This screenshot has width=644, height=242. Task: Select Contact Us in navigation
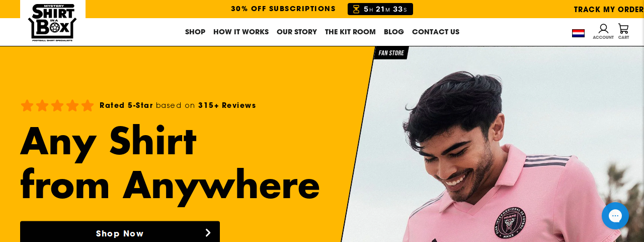436,32
